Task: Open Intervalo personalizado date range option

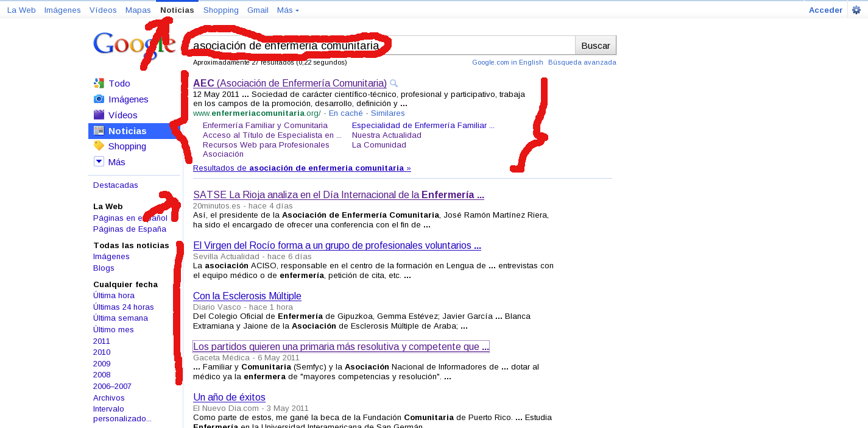Action: pos(122,413)
